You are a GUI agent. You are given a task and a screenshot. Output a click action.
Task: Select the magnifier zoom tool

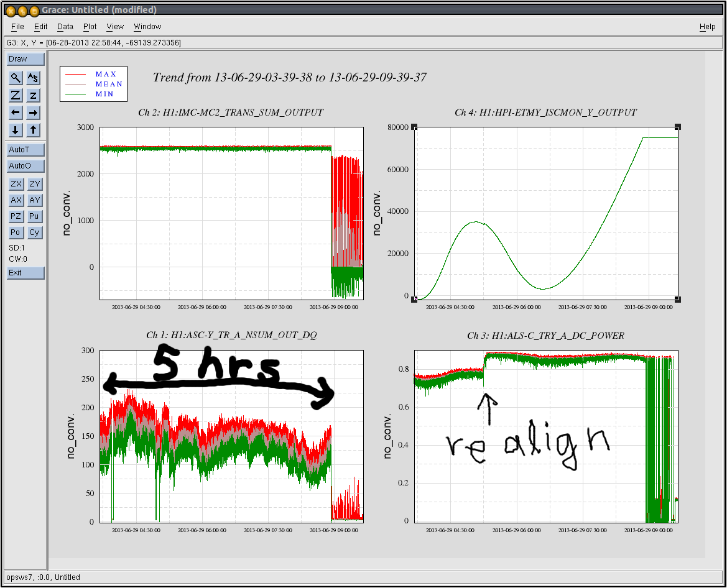point(16,78)
